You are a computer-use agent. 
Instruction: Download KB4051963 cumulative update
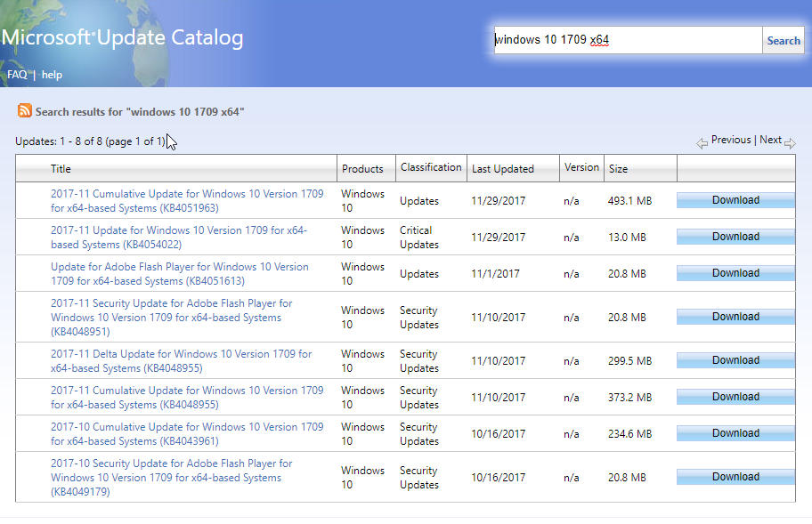tap(735, 200)
